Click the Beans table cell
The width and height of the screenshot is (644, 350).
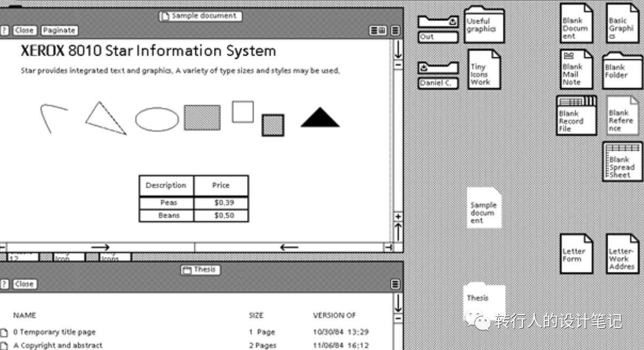166,216
